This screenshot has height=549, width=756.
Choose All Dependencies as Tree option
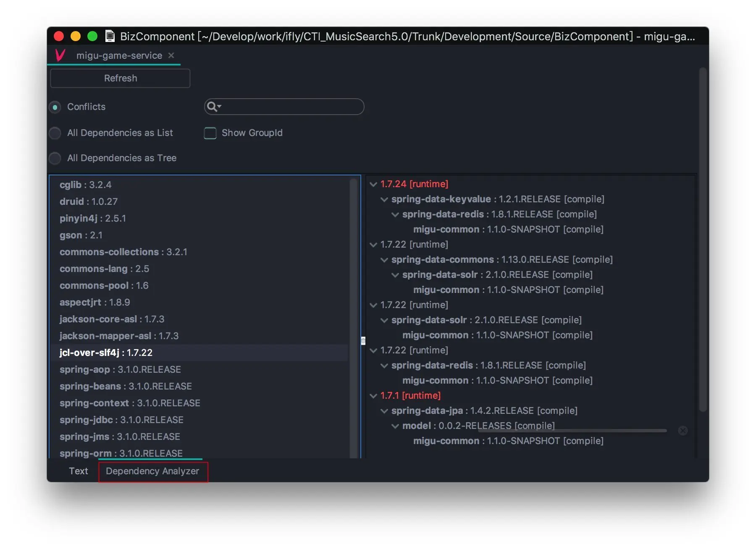[55, 158]
